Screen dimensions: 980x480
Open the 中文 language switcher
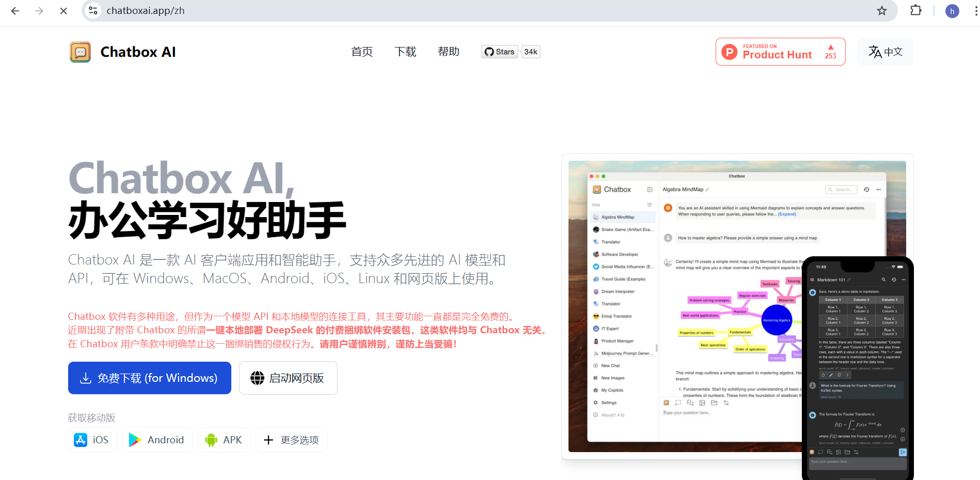[x=885, y=52]
